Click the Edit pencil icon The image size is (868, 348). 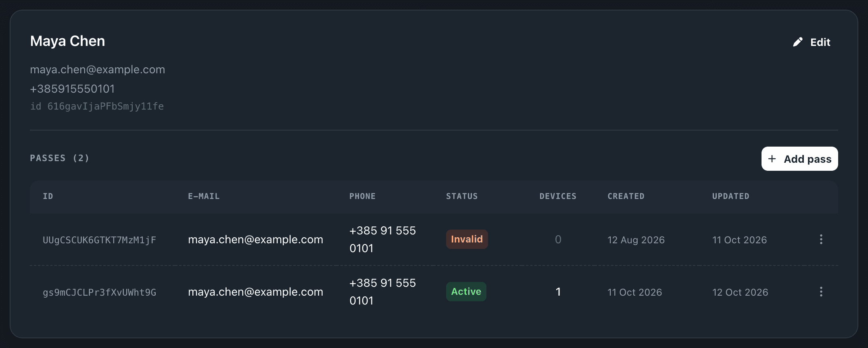click(797, 42)
